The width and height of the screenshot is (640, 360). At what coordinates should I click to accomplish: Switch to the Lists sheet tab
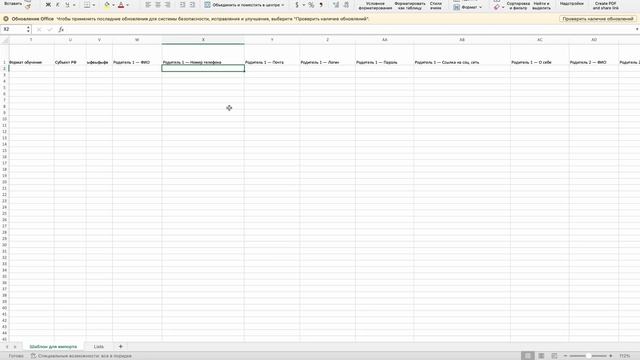99,347
